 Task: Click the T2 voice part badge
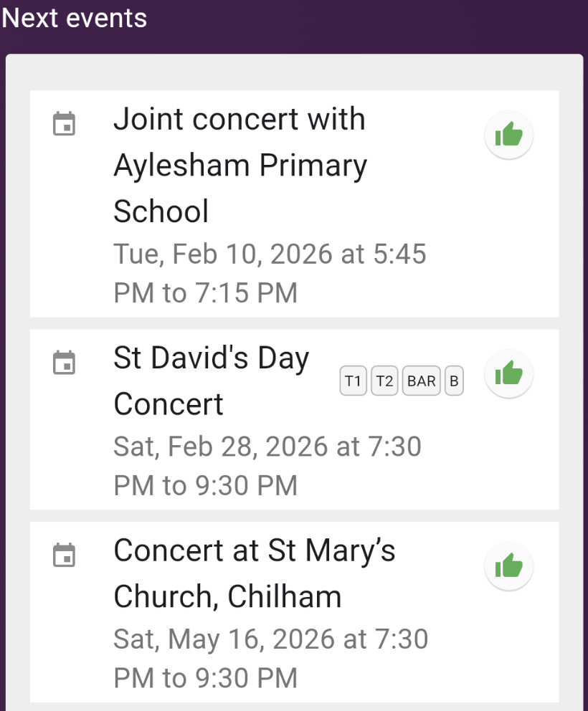tap(384, 381)
